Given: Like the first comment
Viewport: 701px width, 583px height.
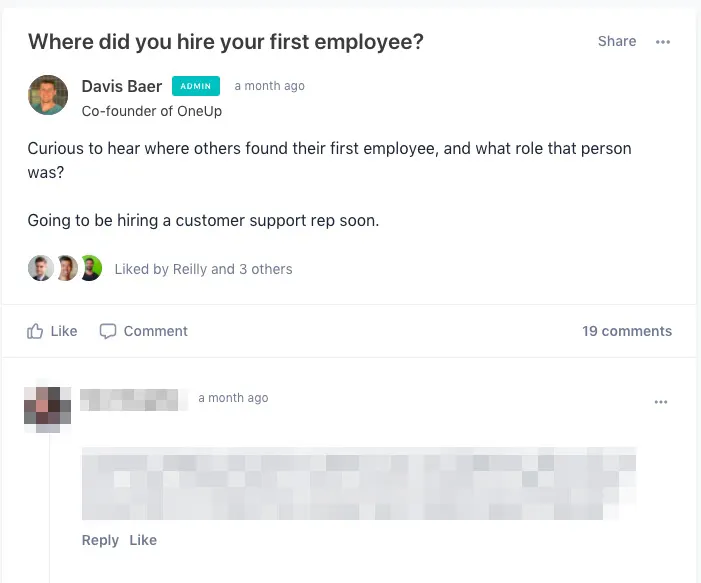Looking at the screenshot, I should tap(143, 540).
